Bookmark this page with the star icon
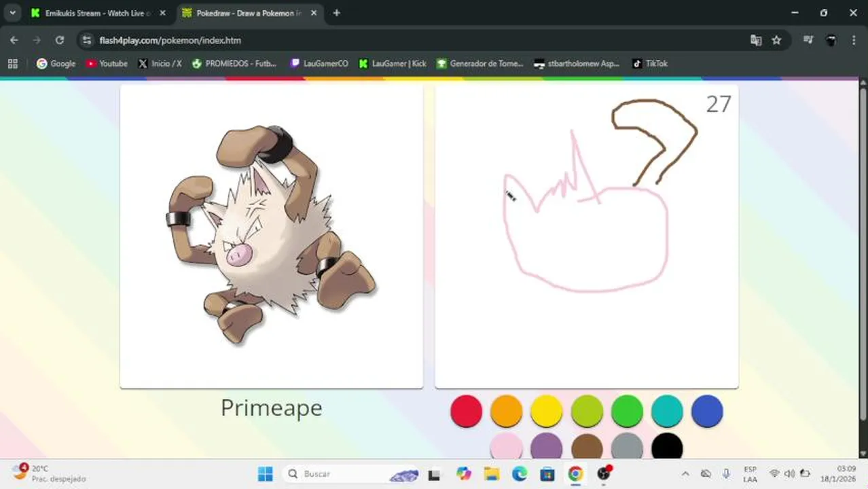This screenshot has height=489, width=868. 776,40
